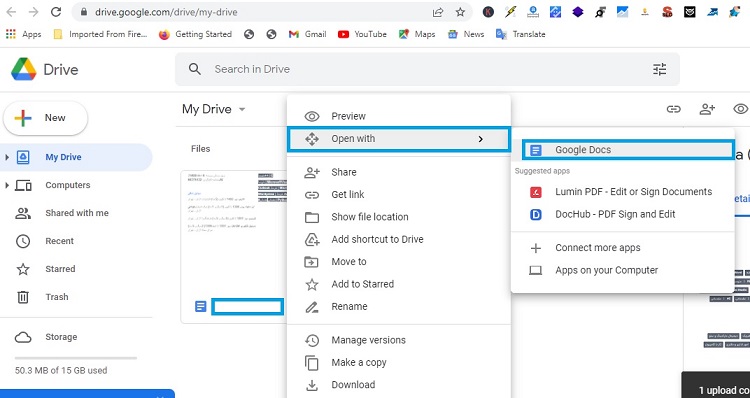Open My Drive dropdown arrow
This screenshot has height=398, width=750.
click(x=242, y=109)
